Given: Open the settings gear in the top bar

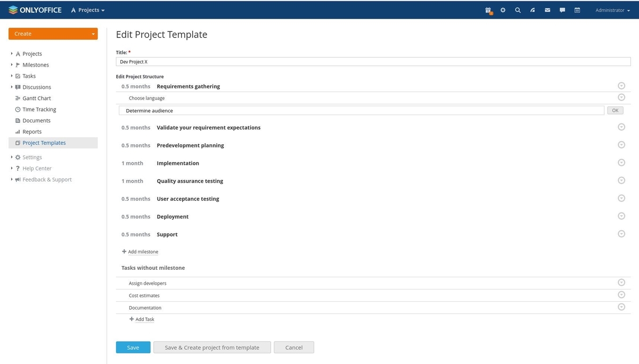Looking at the screenshot, I should 502,10.
